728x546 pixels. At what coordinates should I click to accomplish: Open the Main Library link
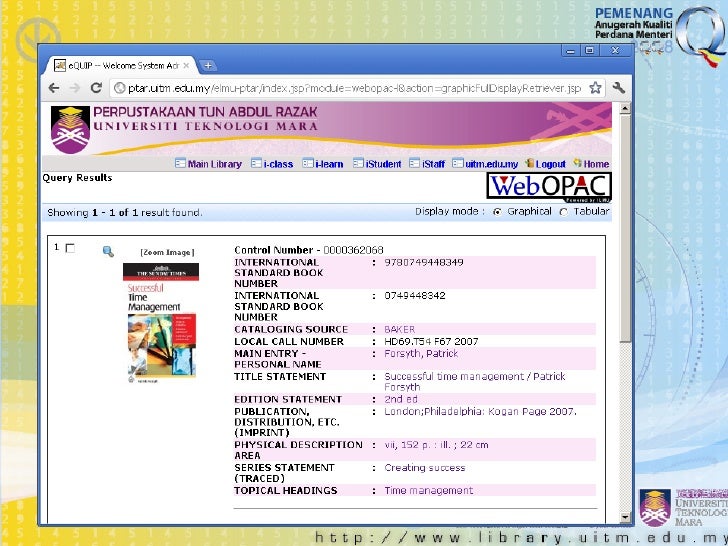(x=214, y=164)
